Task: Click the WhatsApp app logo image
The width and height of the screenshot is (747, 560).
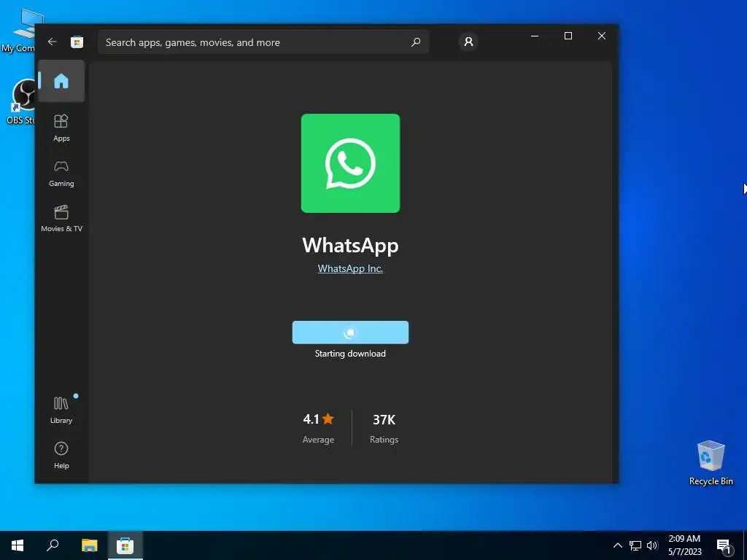Action: pos(350,163)
